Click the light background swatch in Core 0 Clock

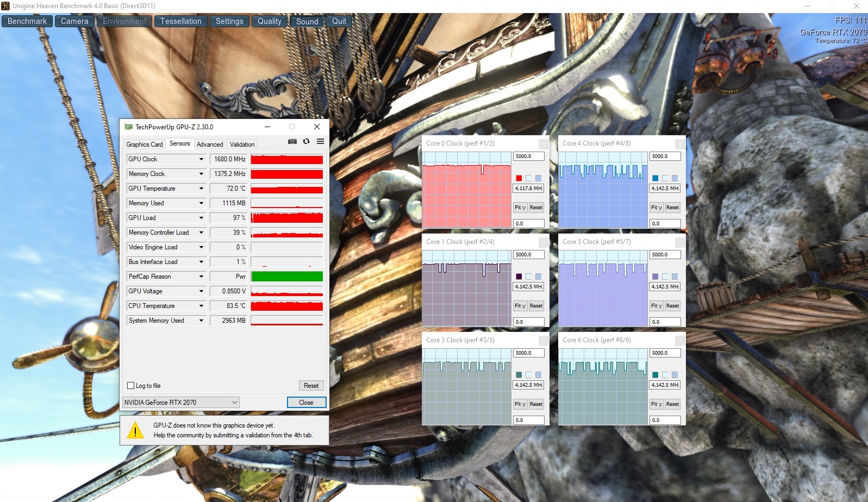[529, 178]
